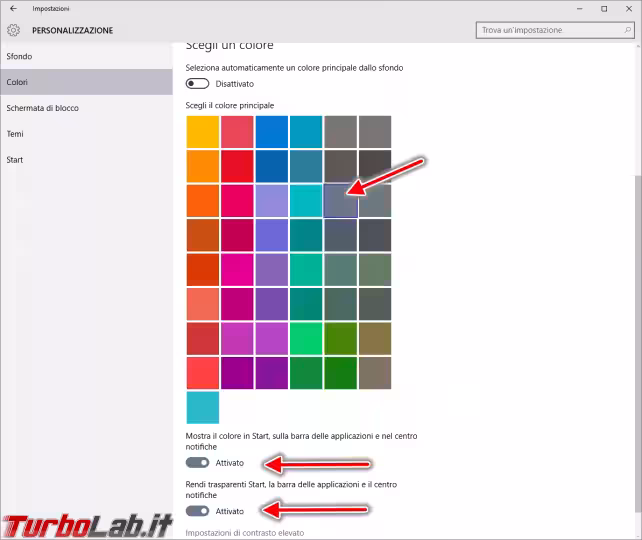Minimize the Impostazioni window
This screenshot has width=642, height=540.
(x=579, y=9)
